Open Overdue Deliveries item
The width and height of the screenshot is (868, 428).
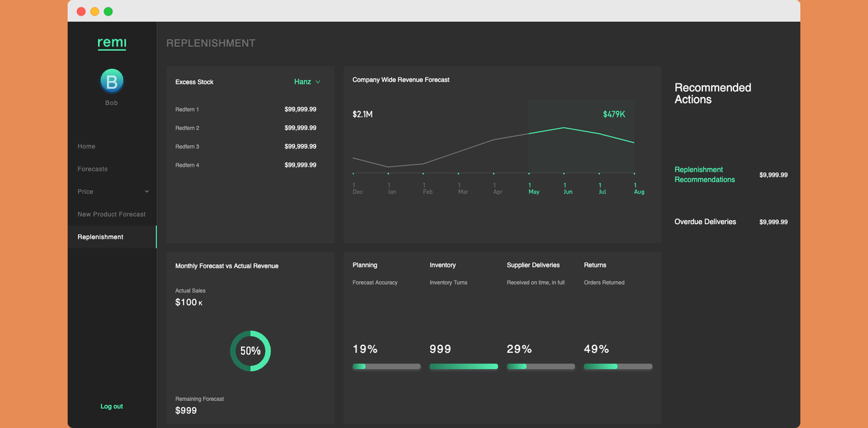coord(705,222)
